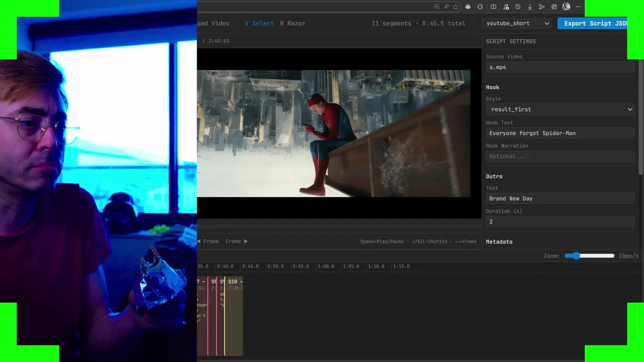Open the Hook Style result_first dropdown

560,109
